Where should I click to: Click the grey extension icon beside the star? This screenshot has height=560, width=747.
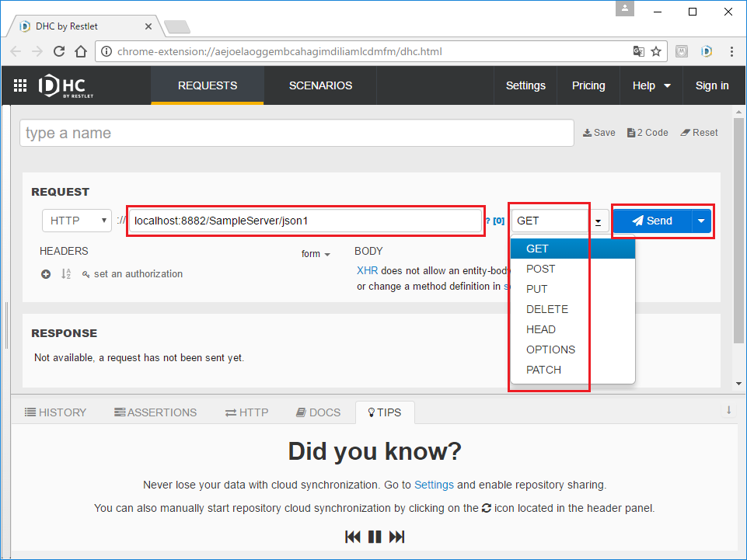[682, 51]
